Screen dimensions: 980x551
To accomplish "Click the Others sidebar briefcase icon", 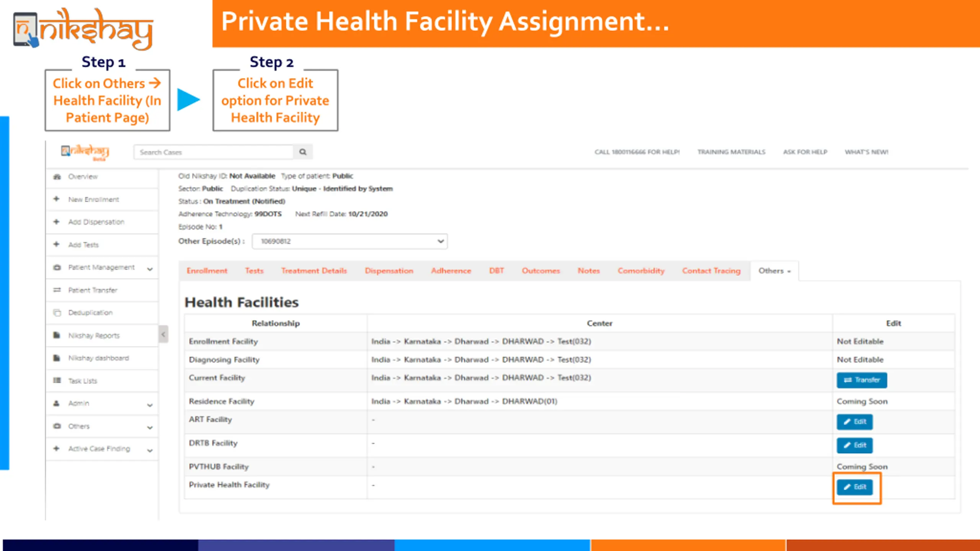I will click(x=57, y=426).
